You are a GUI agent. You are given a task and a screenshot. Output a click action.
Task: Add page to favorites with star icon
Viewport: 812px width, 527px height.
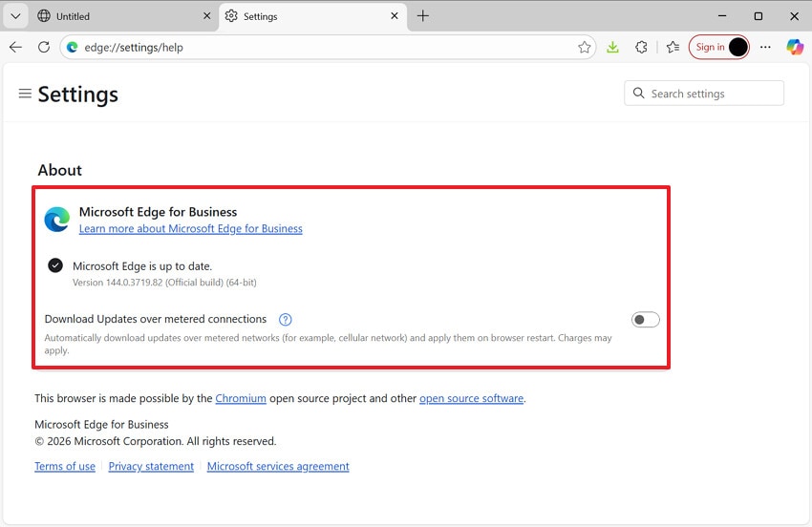coord(584,47)
